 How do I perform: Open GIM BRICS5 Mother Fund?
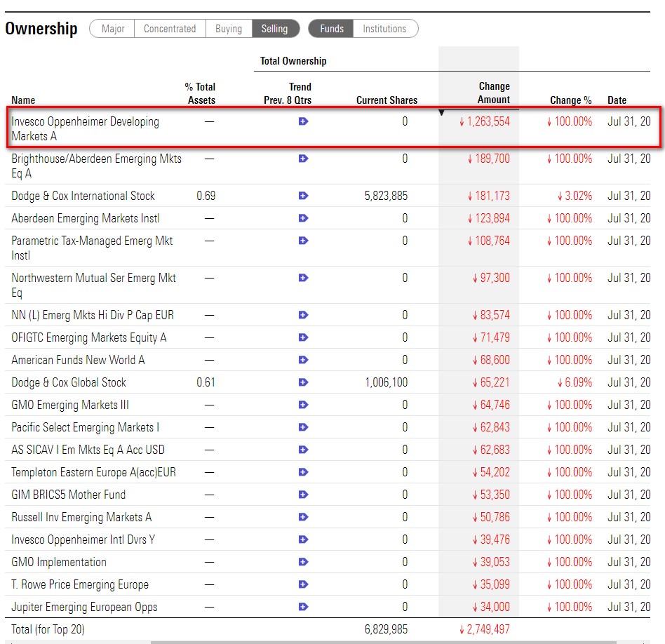click(x=68, y=495)
